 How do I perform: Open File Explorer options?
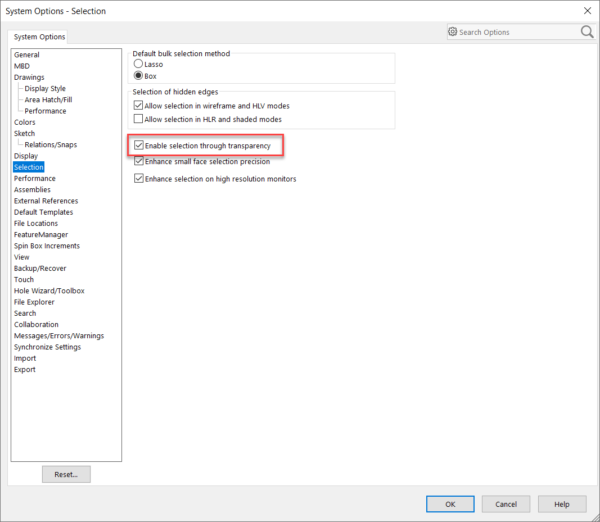click(x=34, y=302)
